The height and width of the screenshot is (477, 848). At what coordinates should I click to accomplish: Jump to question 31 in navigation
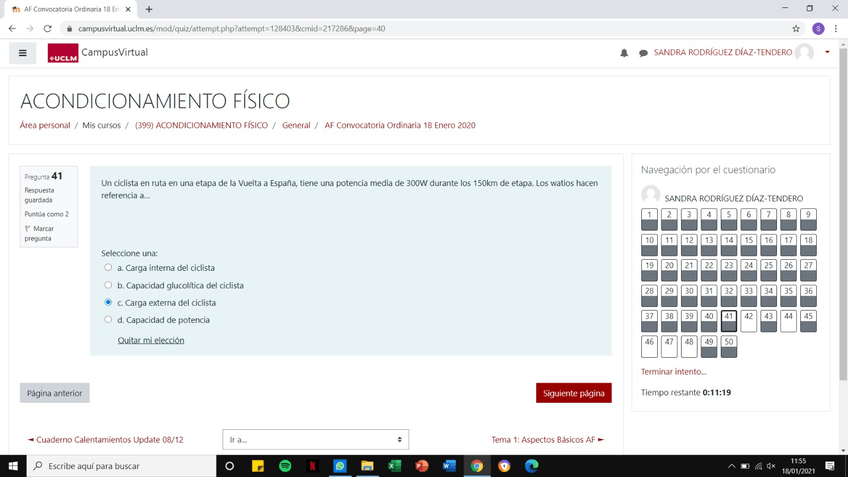pos(708,296)
